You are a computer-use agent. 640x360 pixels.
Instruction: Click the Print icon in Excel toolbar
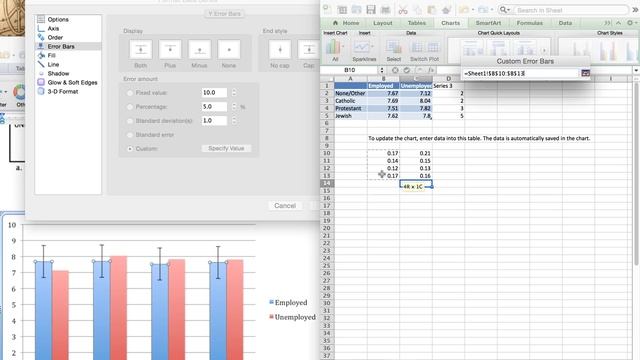(385, 10)
